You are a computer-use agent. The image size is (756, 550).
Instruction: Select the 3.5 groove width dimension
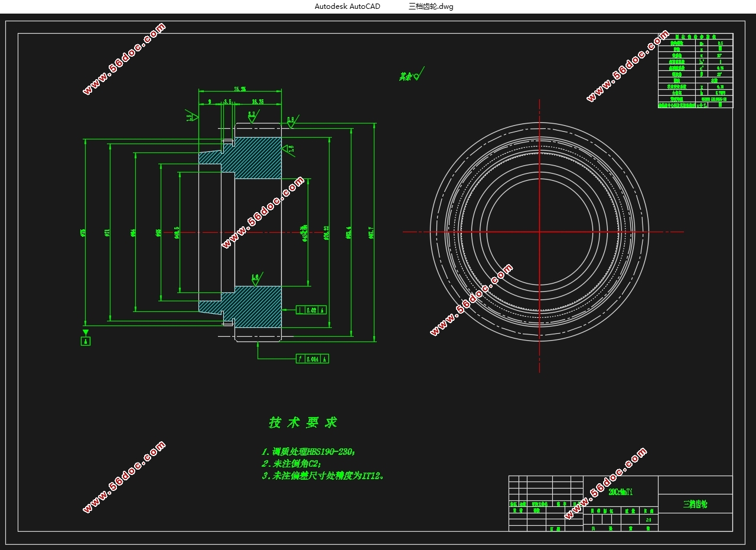click(227, 102)
